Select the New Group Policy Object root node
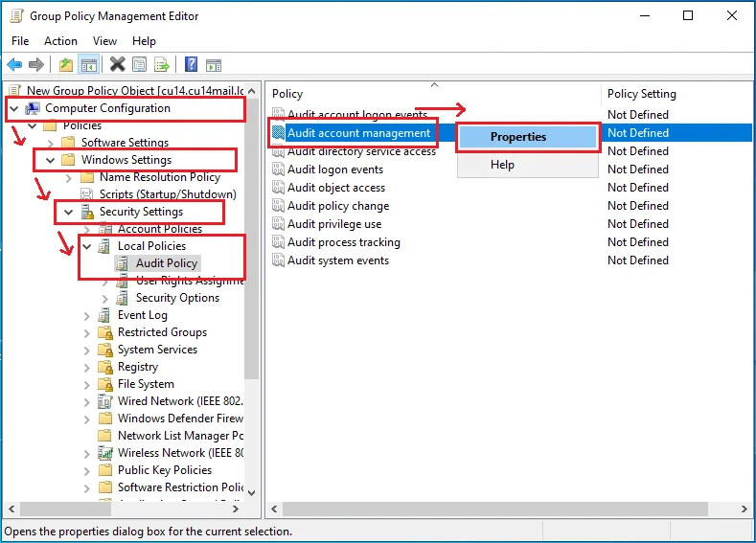This screenshot has height=543, width=756. coord(135,91)
